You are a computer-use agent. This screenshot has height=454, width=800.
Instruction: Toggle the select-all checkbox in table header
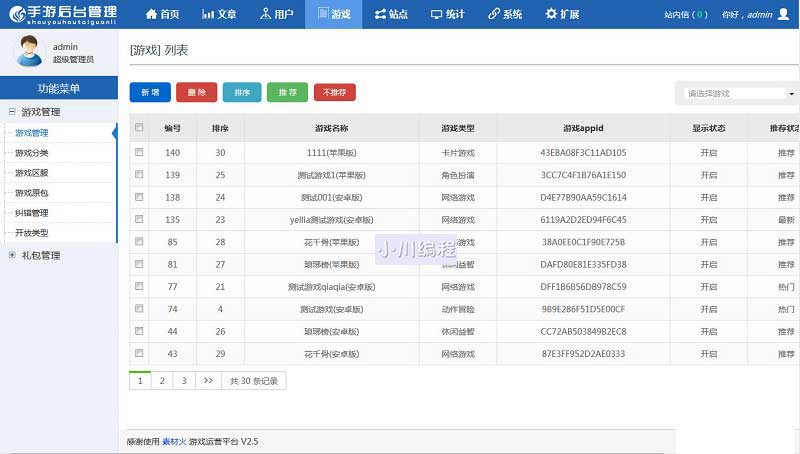pyautogui.click(x=139, y=127)
